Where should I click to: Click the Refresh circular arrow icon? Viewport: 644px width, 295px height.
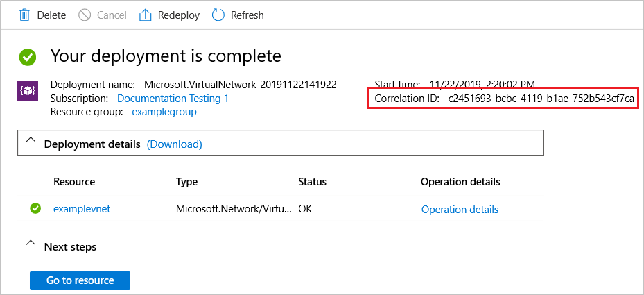click(218, 15)
